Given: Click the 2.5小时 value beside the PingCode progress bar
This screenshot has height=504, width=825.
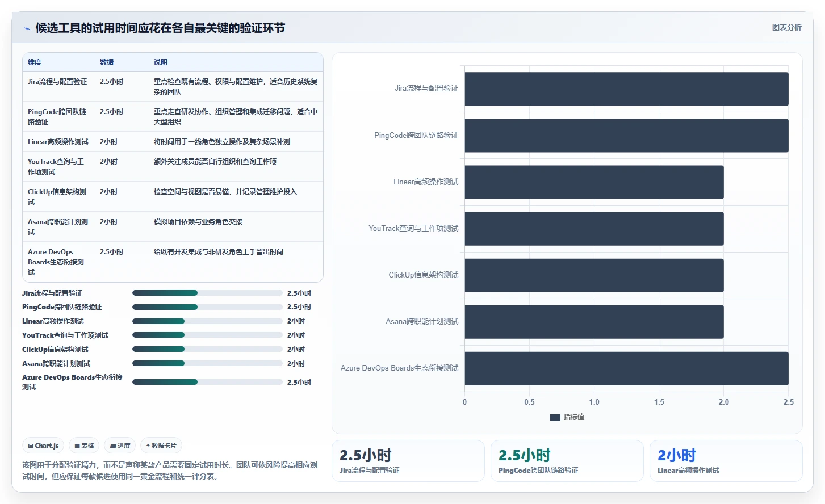Looking at the screenshot, I should [299, 307].
